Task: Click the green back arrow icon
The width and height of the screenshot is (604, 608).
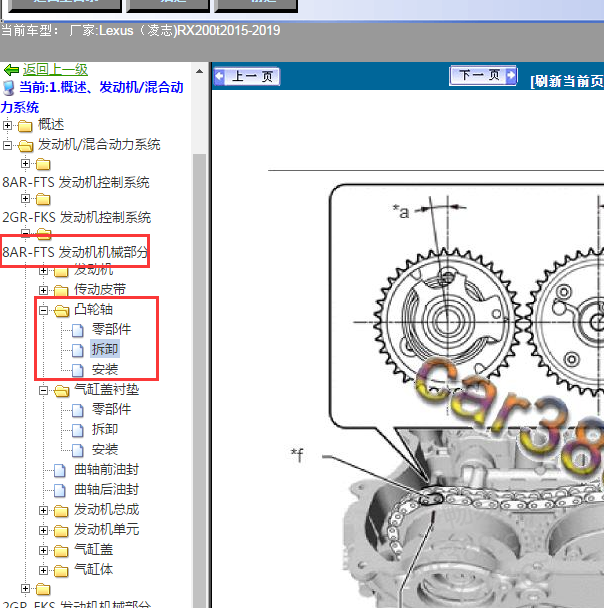Action: click(11, 70)
